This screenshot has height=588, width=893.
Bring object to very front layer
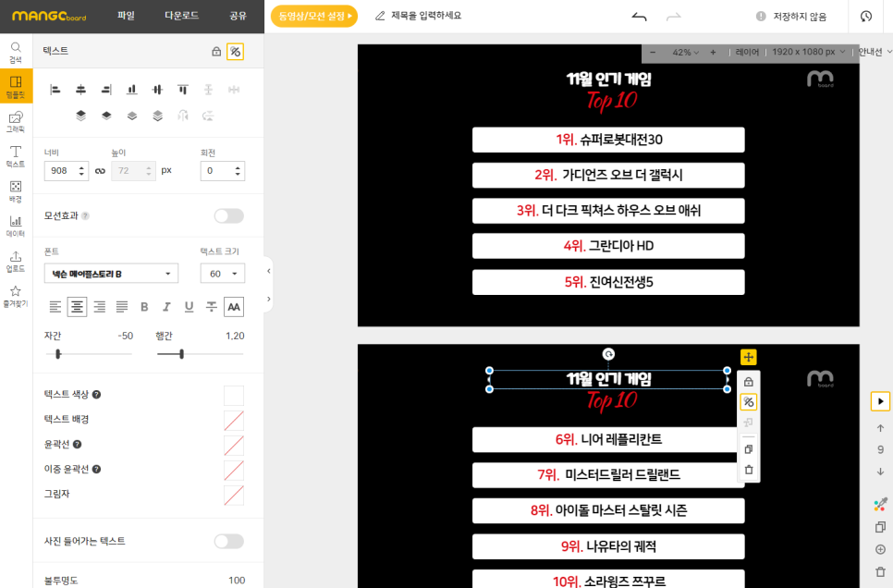(x=80, y=116)
